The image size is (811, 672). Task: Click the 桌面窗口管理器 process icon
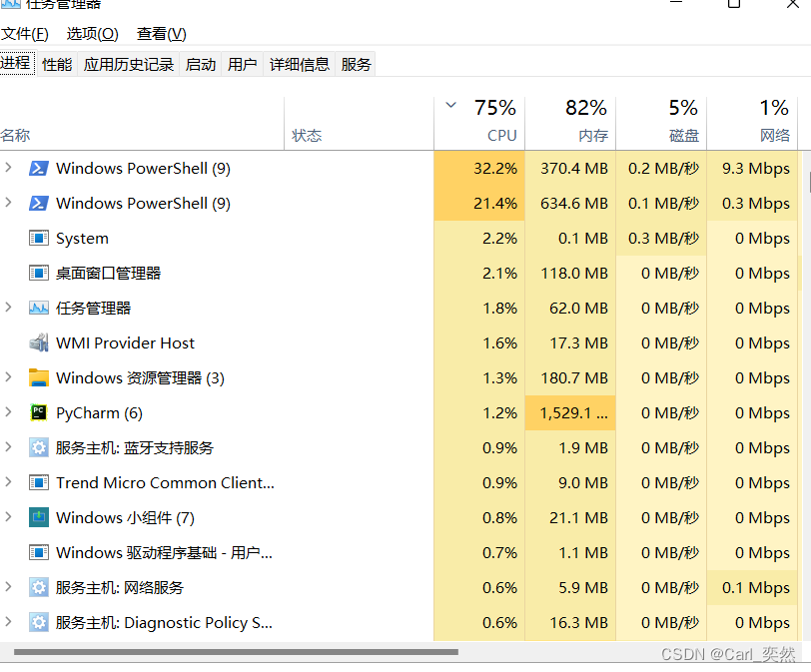click(39, 273)
